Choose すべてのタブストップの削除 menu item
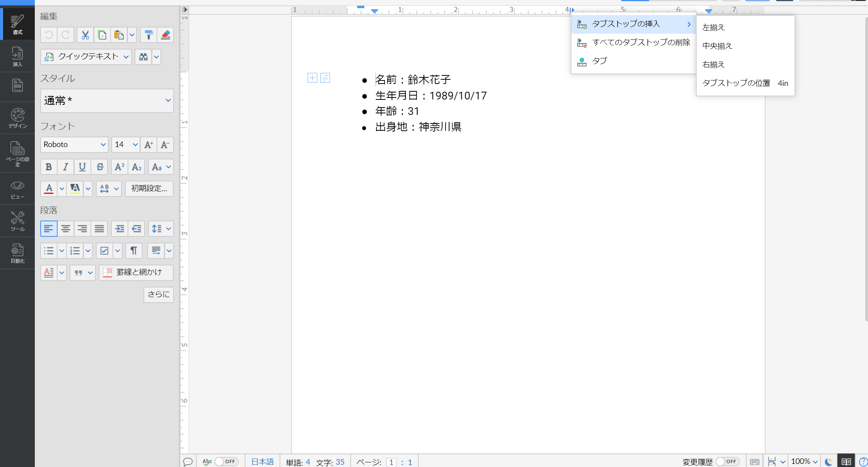The height and width of the screenshot is (467, 868). pyautogui.click(x=641, y=43)
